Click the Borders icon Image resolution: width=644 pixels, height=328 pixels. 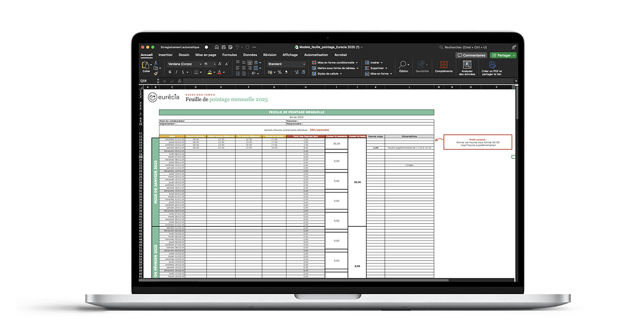[196, 72]
